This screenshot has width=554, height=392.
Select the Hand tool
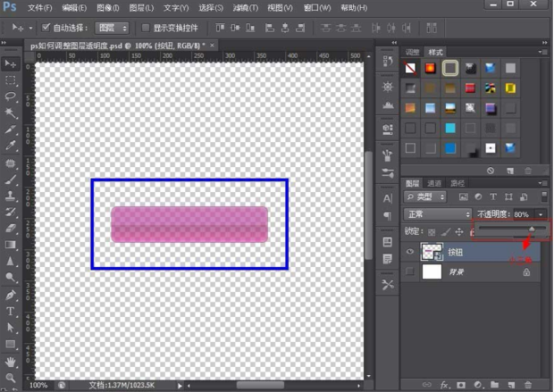click(x=10, y=362)
